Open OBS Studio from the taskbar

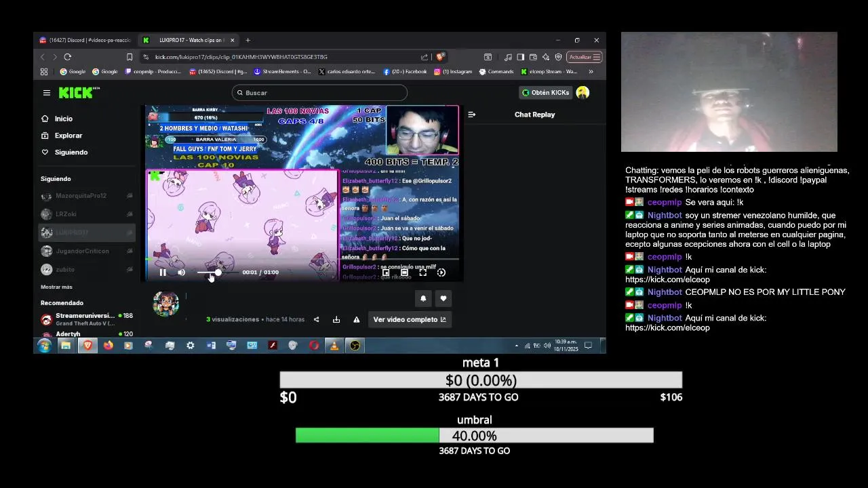(x=355, y=346)
